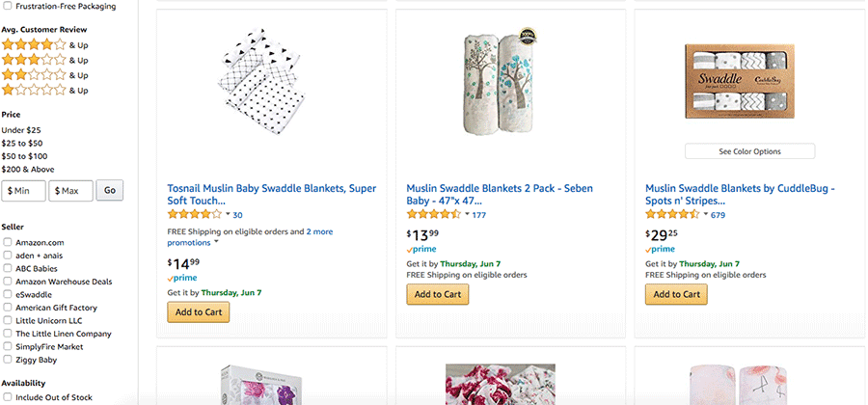Click See Color Options for CuddleBug
This screenshot has height=405, width=868.
[749, 151]
